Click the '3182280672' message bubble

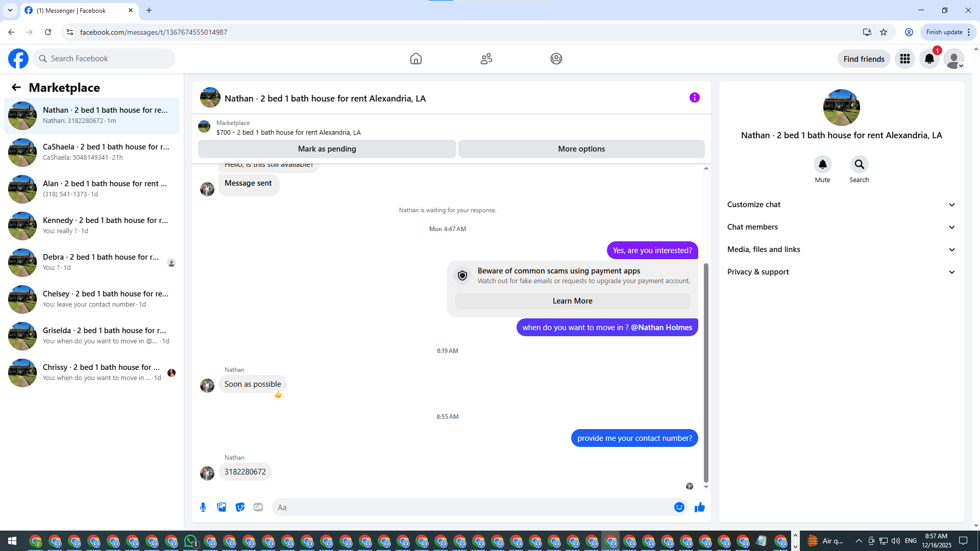[x=245, y=472]
